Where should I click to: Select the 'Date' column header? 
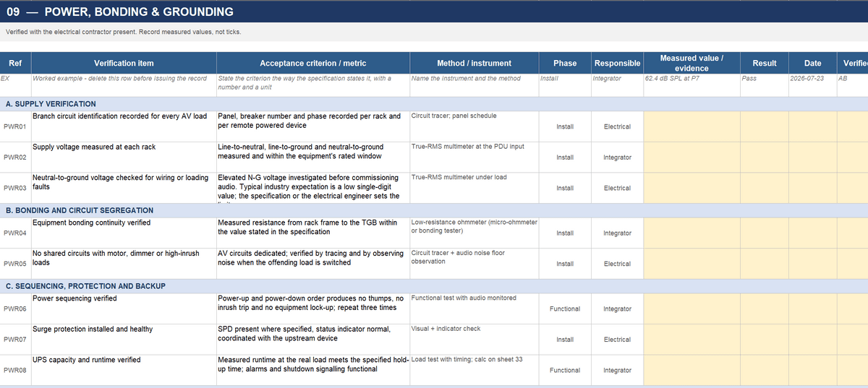pos(812,63)
